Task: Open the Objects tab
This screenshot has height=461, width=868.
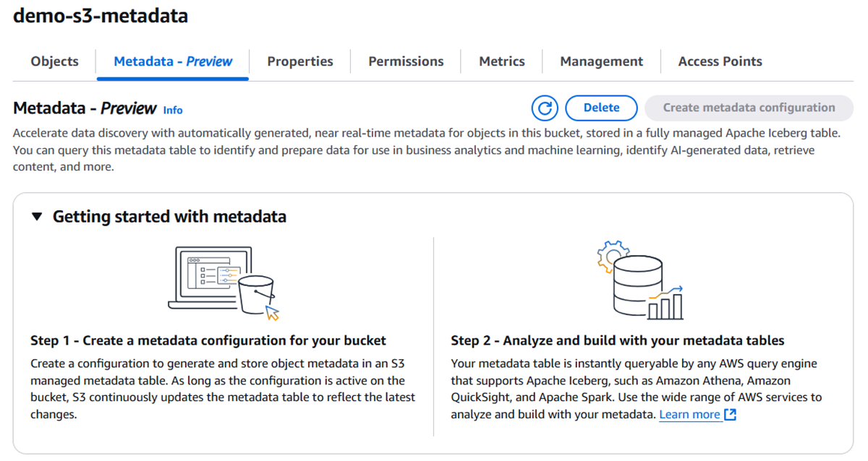Action: tap(54, 61)
